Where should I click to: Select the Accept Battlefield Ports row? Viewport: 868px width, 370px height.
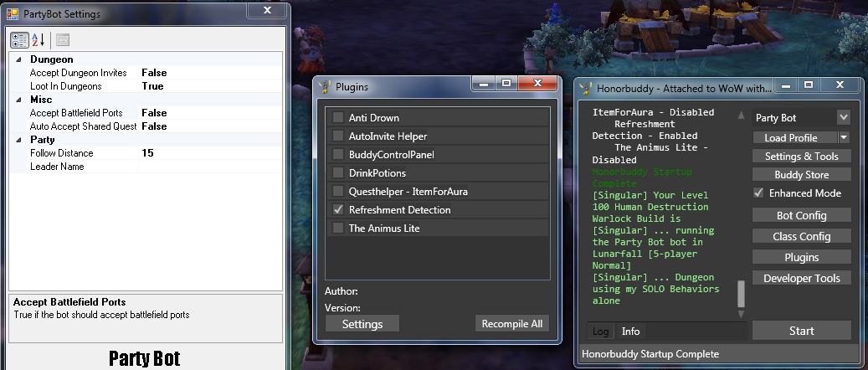[155, 113]
